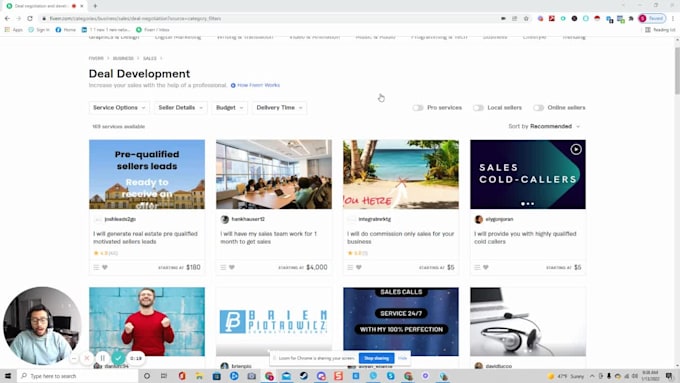Favorite the highly qualified cold callers gig
The height and width of the screenshot is (383, 680).
tap(486, 268)
